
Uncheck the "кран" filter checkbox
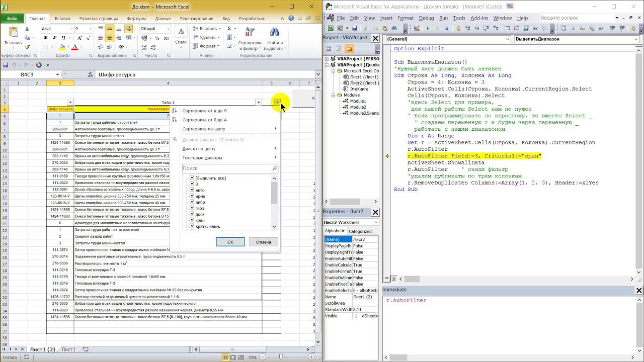[192, 220]
